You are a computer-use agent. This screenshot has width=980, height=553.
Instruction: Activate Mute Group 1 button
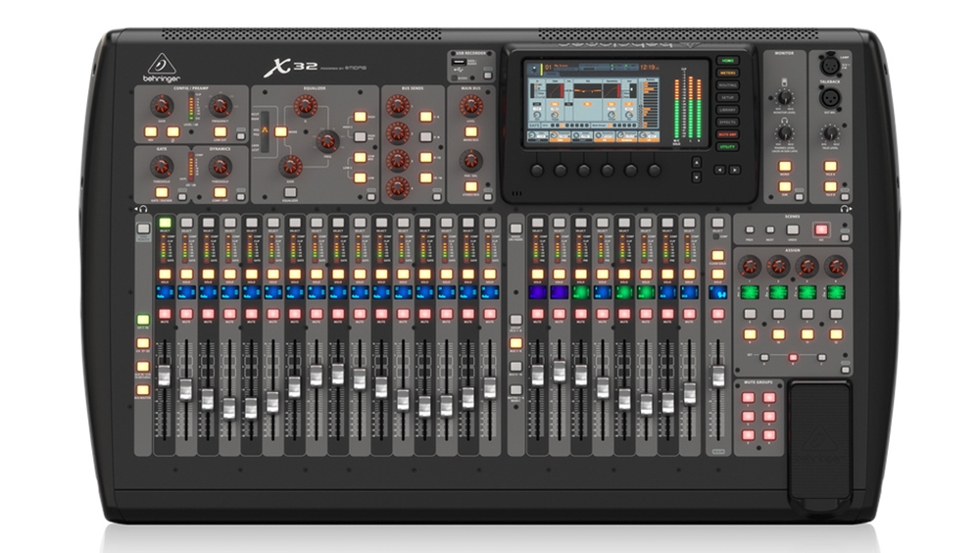748,398
